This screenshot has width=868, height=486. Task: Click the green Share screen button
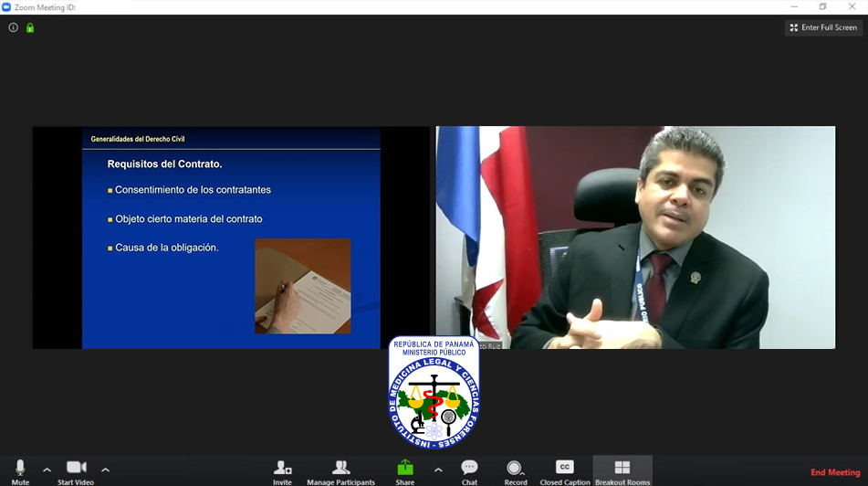tap(405, 472)
